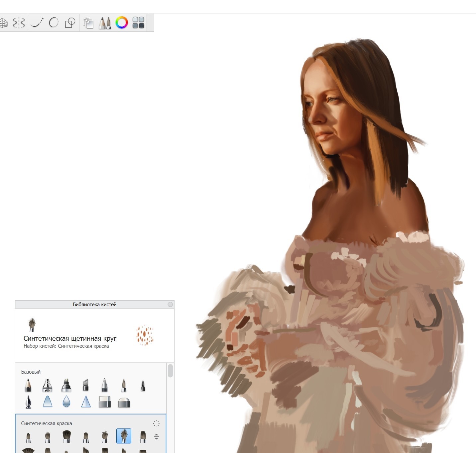Screen dimensions: 476x453
Task: Select the pencil brush in Базовый set
Action: pyautogui.click(x=28, y=385)
